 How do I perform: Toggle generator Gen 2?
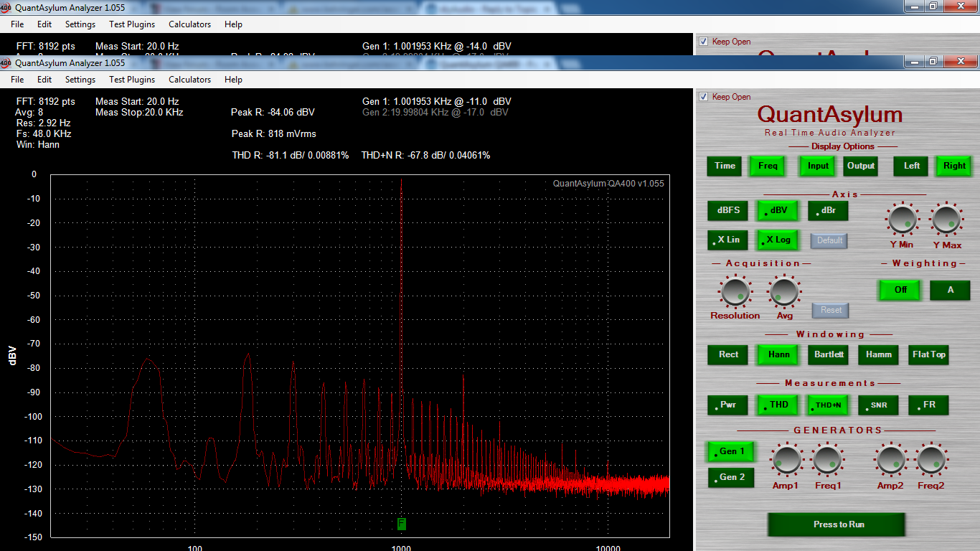[731, 477]
